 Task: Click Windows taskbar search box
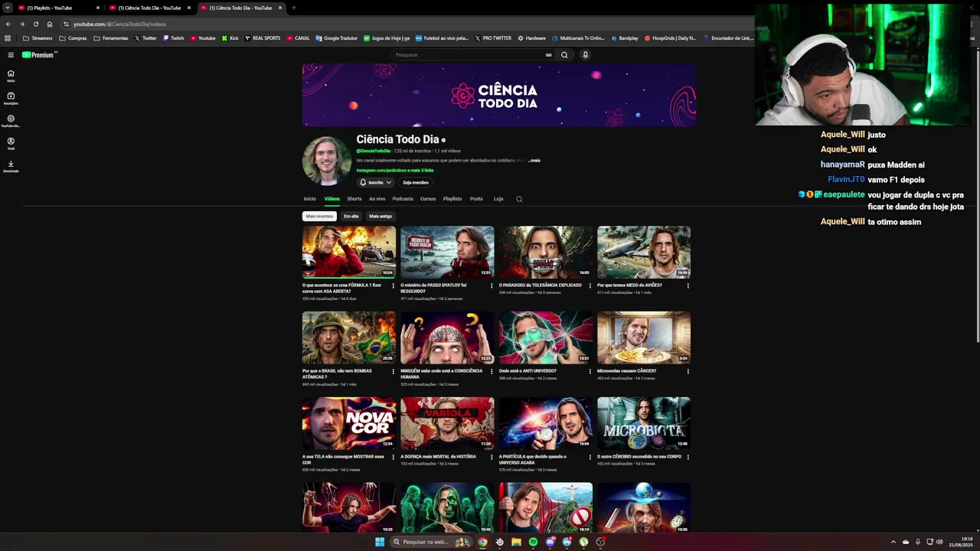(x=433, y=542)
